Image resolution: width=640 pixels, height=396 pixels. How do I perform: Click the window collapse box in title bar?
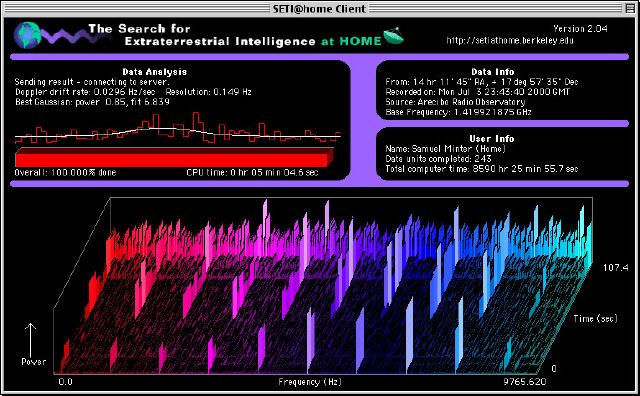630,8
